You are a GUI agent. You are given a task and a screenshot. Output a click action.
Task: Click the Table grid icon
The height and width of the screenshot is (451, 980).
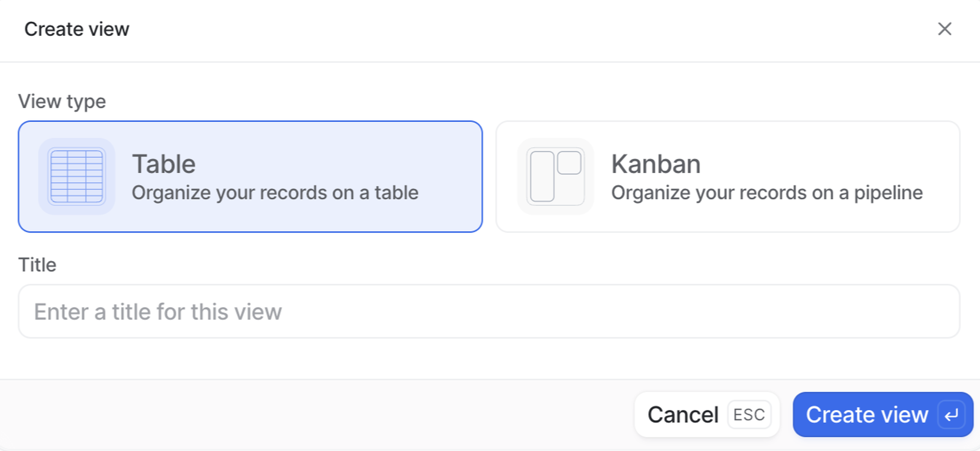[x=77, y=176]
